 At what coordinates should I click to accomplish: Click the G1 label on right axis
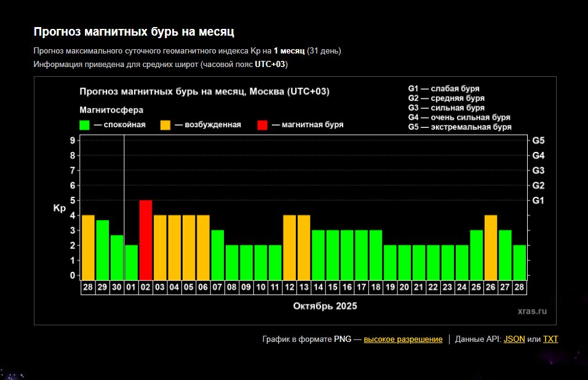(x=538, y=200)
